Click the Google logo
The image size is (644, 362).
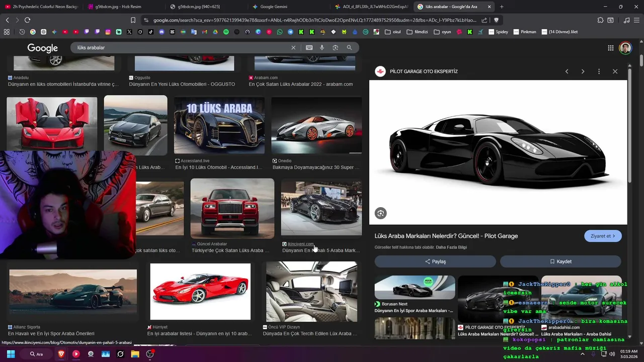(43, 48)
